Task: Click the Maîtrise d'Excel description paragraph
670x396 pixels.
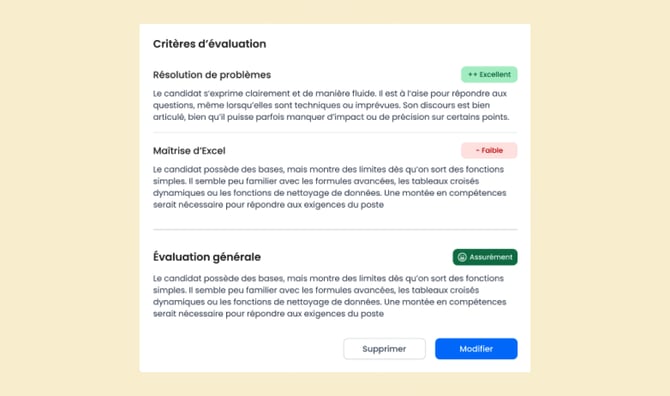Action: 329,187
